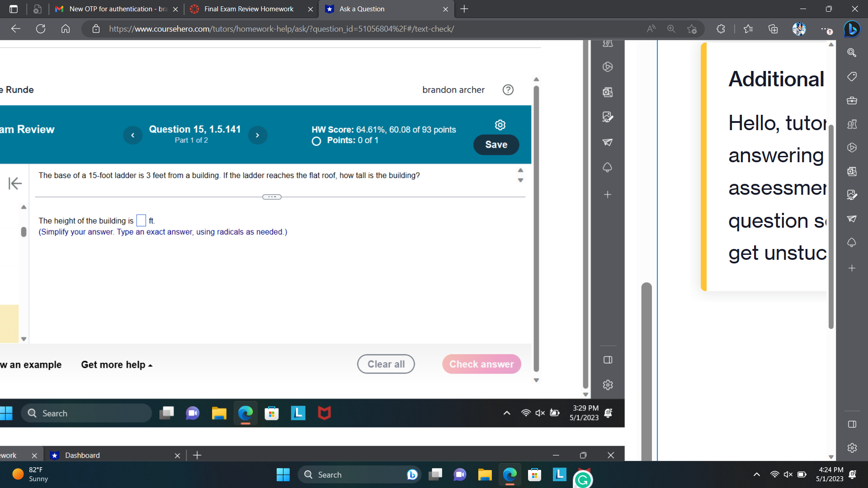The width and height of the screenshot is (868, 488).
Task: Select the radio button next to Points
Action: click(316, 141)
